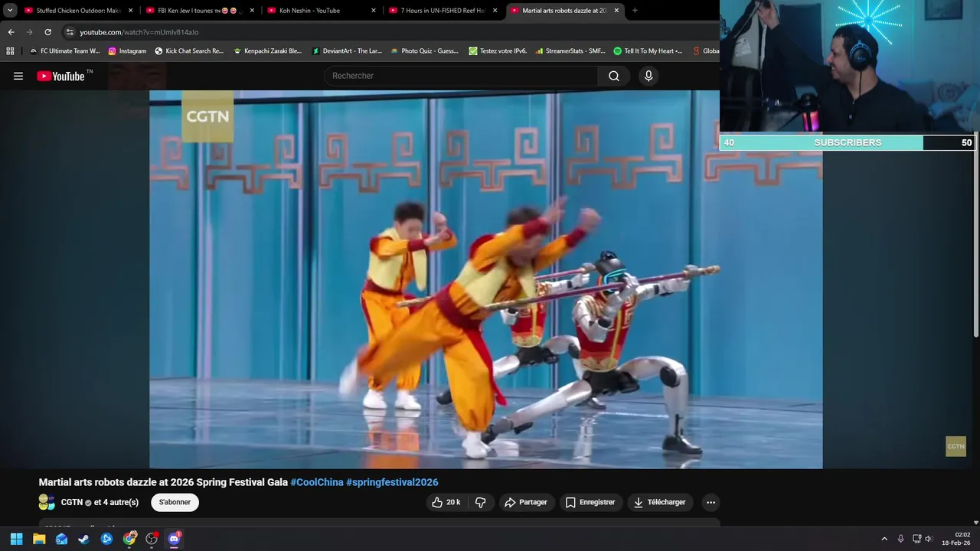Download video with Télécharger button
Screen dimensions: 980x551
click(x=659, y=502)
